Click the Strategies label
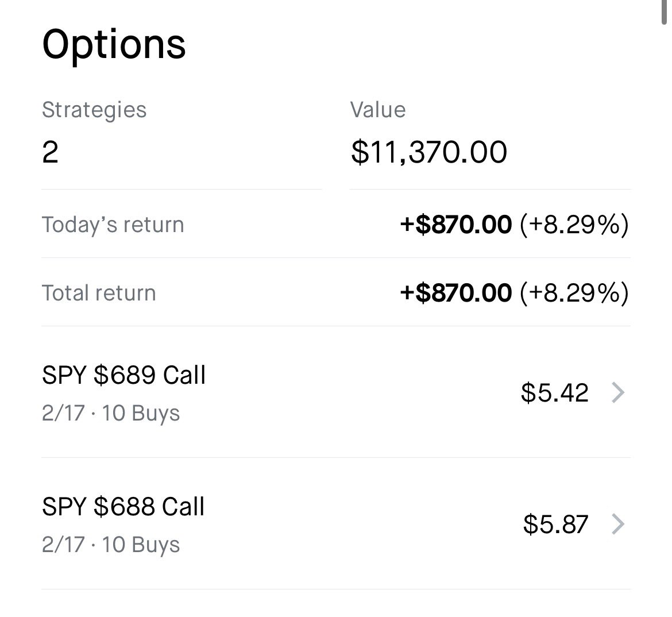The width and height of the screenshot is (672, 617). [x=94, y=110]
